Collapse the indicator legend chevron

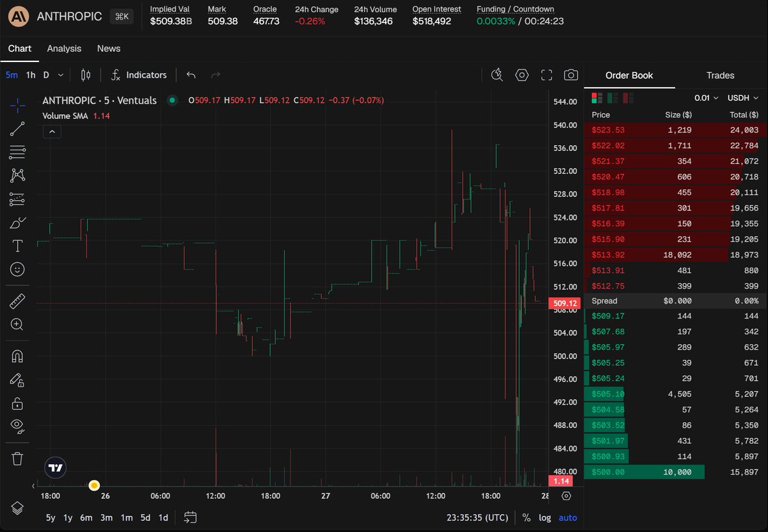point(52,132)
